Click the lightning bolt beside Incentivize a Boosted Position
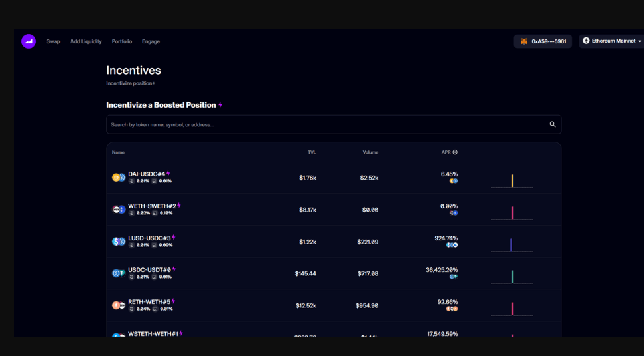The width and height of the screenshot is (644, 356). (x=220, y=105)
